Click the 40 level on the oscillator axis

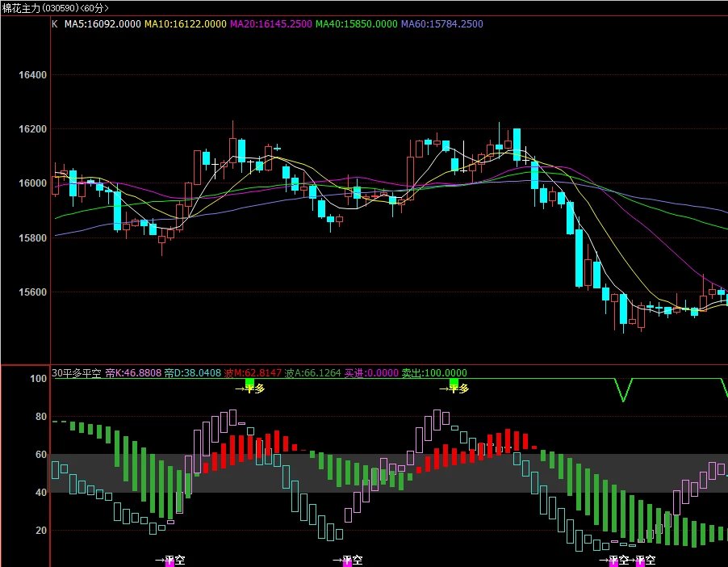[41, 493]
